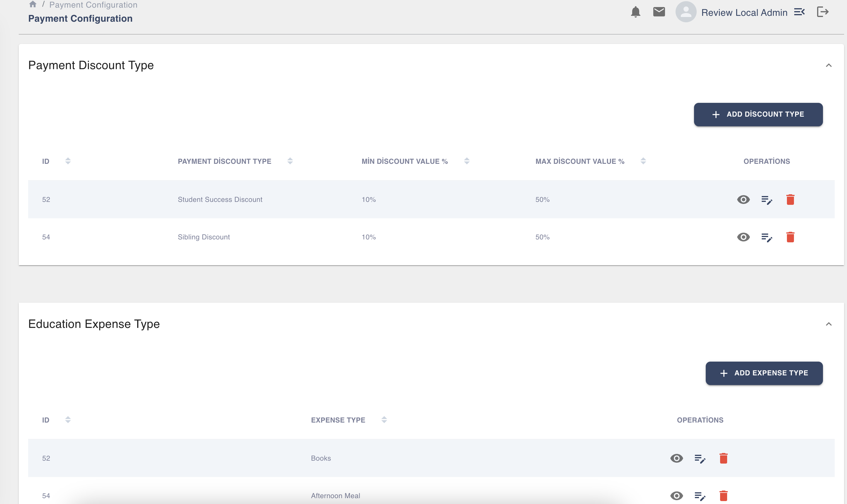Click the Add Expense Type button
Screen dimensions: 847x504
pyautogui.click(x=764, y=373)
